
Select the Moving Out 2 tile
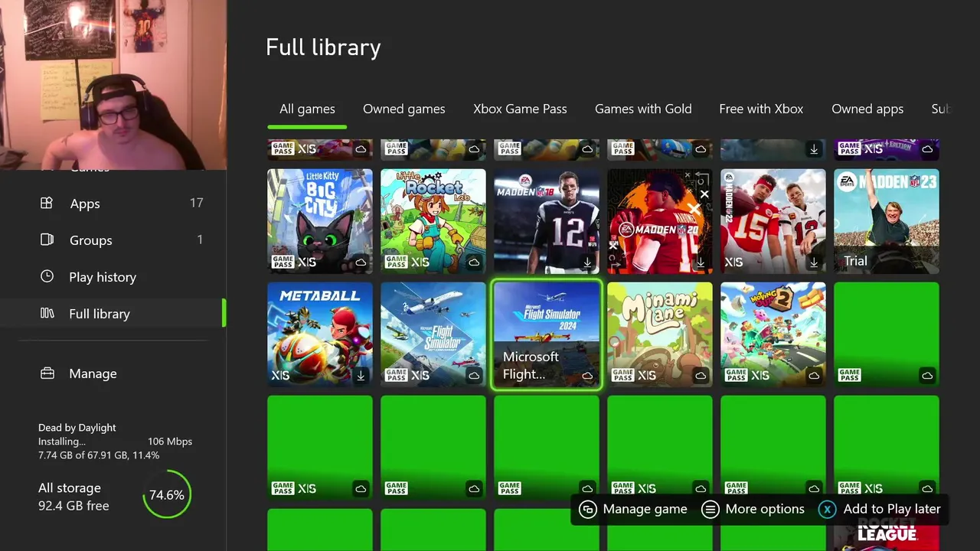773,334
